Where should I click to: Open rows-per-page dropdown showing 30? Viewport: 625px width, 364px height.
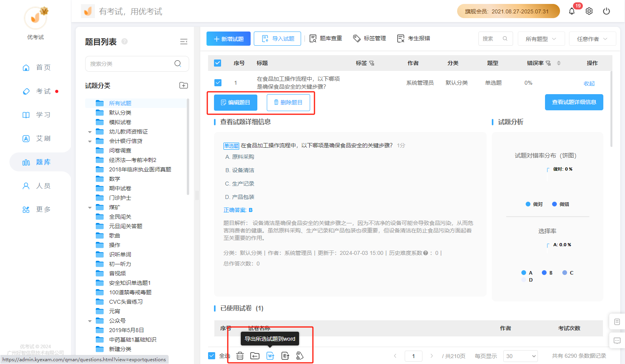pyautogui.click(x=521, y=356)
